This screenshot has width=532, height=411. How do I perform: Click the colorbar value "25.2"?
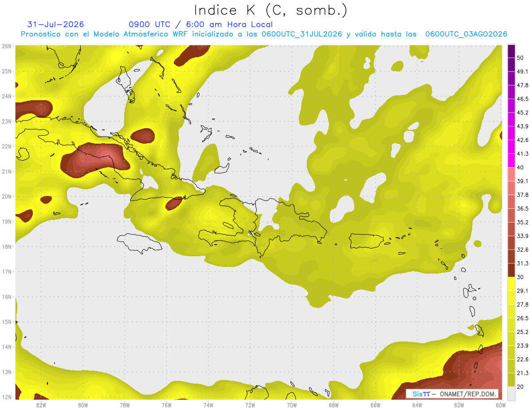[x=523, y=332]
